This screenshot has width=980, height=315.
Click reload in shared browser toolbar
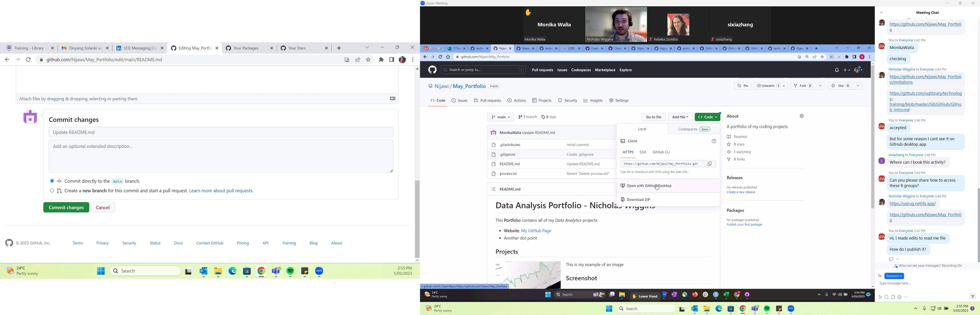pyautogui.click(x=440, y=57)
